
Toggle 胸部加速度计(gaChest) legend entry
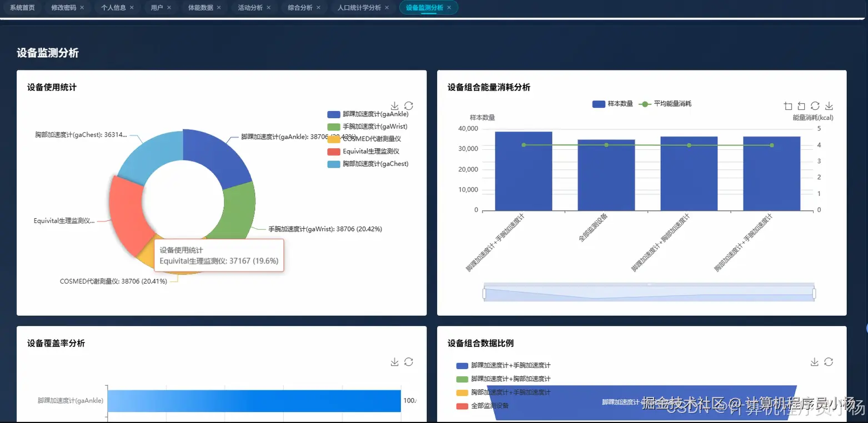pyautogui.click(x=368, y=164)
